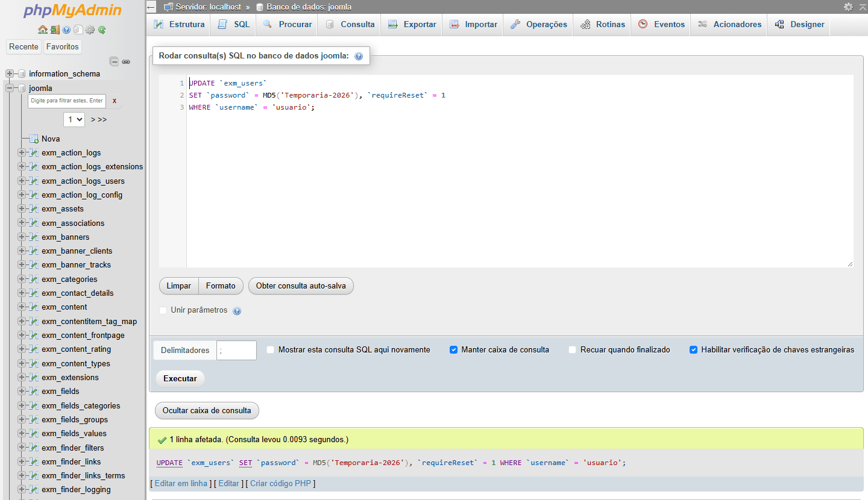Open help icon next to Unir parâmetros
This screenshot has width=868, height=500.
[x=237, y=311]
